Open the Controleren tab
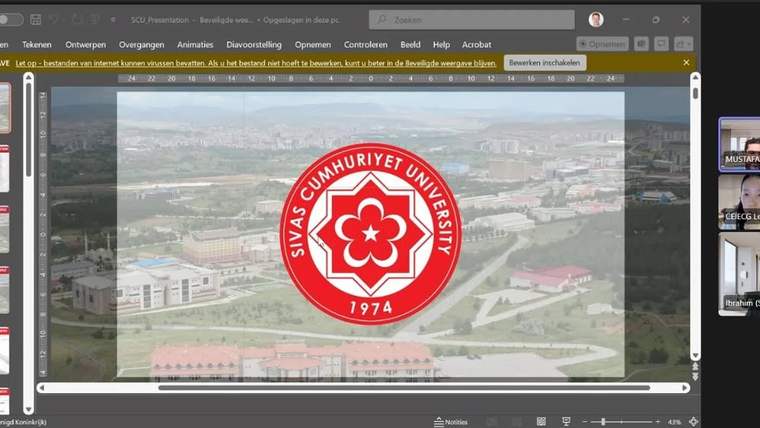The image size is (760, 428). [365, 45]
